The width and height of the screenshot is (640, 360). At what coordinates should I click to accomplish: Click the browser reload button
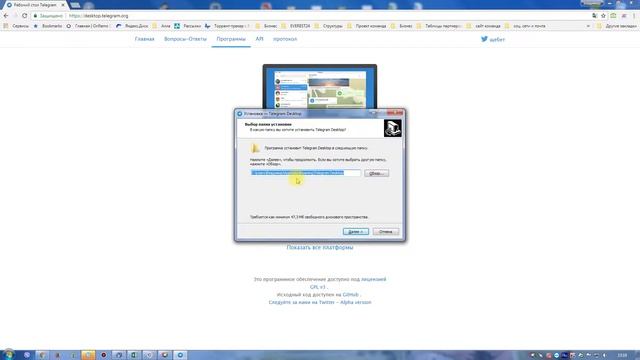pos(24,16)
